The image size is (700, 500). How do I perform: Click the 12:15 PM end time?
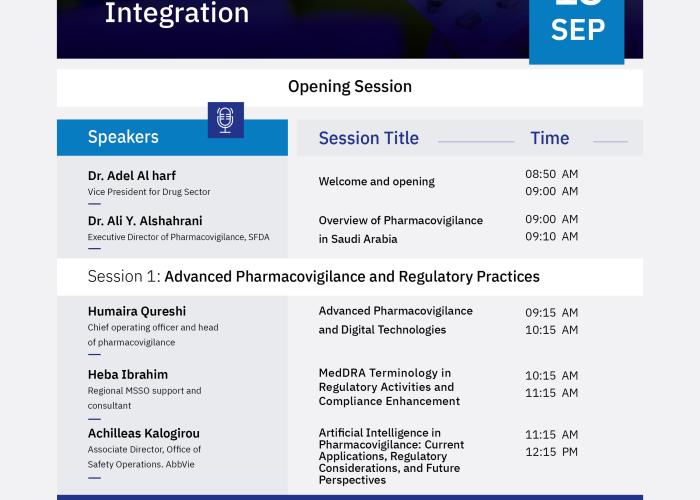click(x=551, y=452)
